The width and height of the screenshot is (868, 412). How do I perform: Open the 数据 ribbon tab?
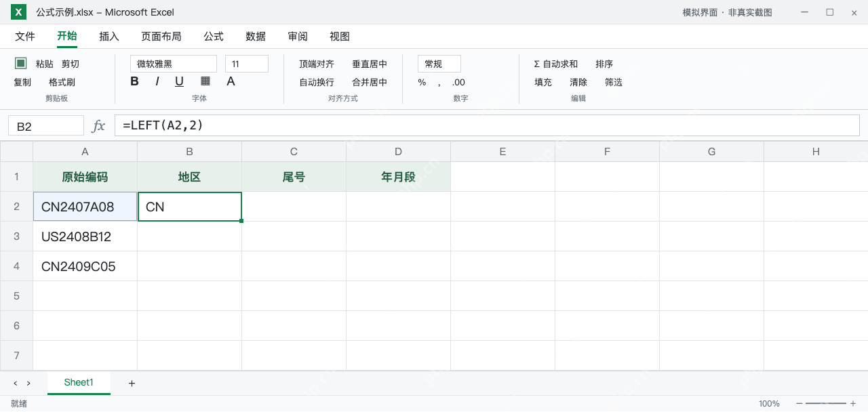[256, 37]
